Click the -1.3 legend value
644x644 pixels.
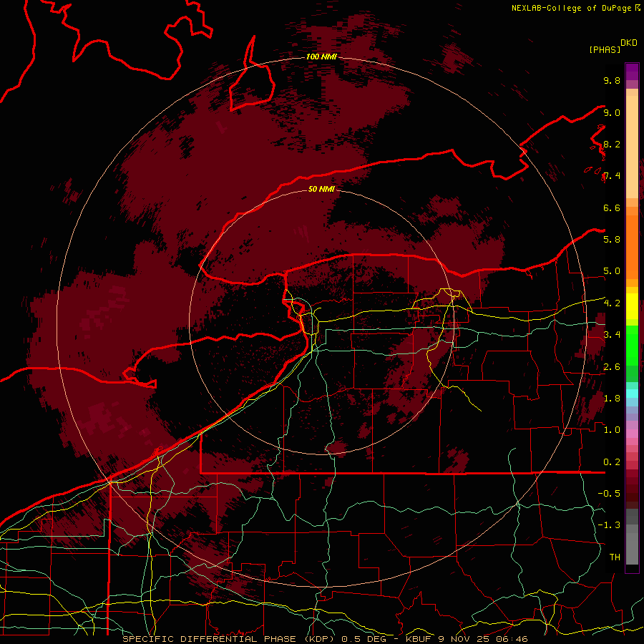(x=609, y=525)
